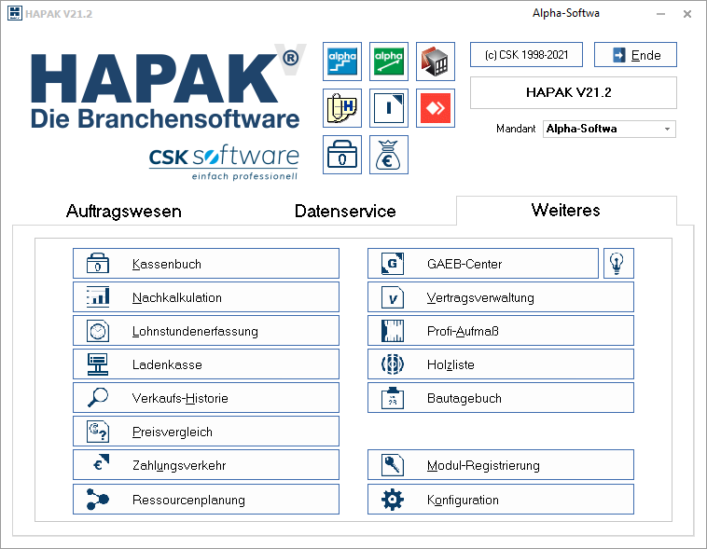Image resolution: width=707 pixels, height=549 pixels.
Task: Open Modul-Registrierung
Action: click(500, 465)
